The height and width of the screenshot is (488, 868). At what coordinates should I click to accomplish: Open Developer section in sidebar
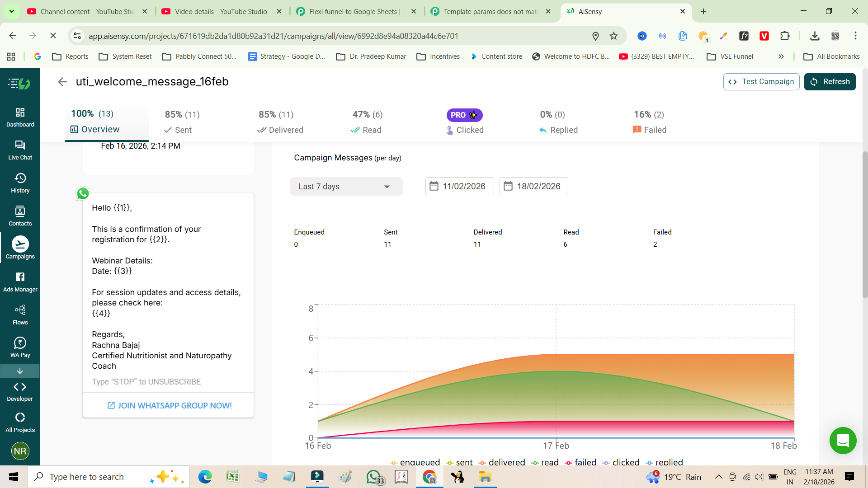pos(20,391)
